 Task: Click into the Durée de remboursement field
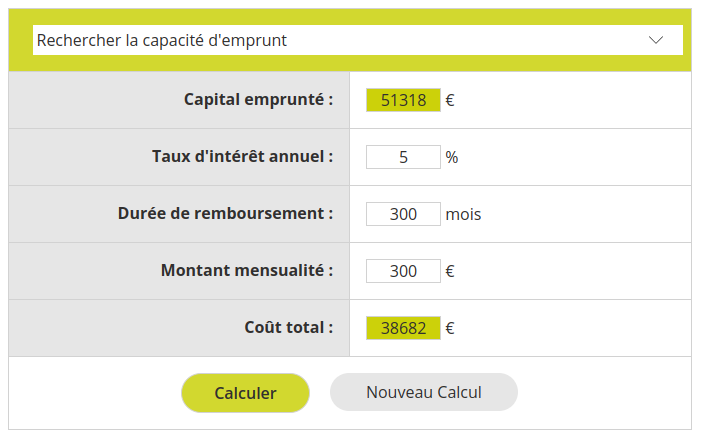coord(403,214)
